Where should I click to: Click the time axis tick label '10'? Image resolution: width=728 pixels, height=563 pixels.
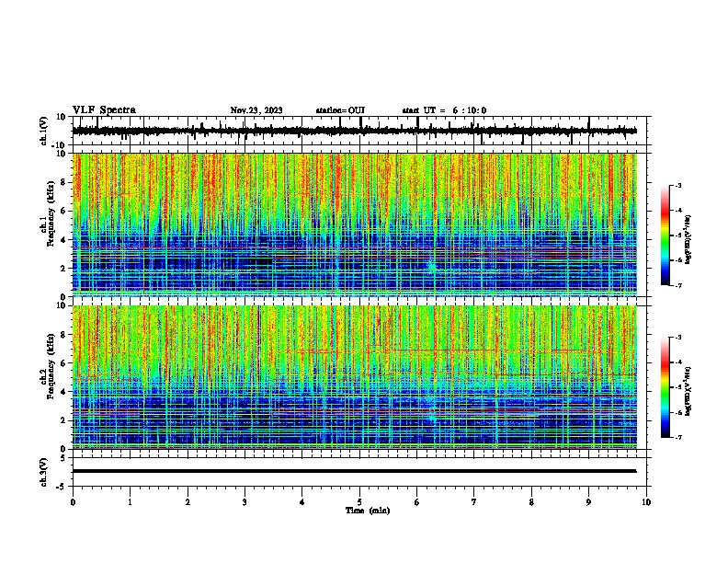646,502
